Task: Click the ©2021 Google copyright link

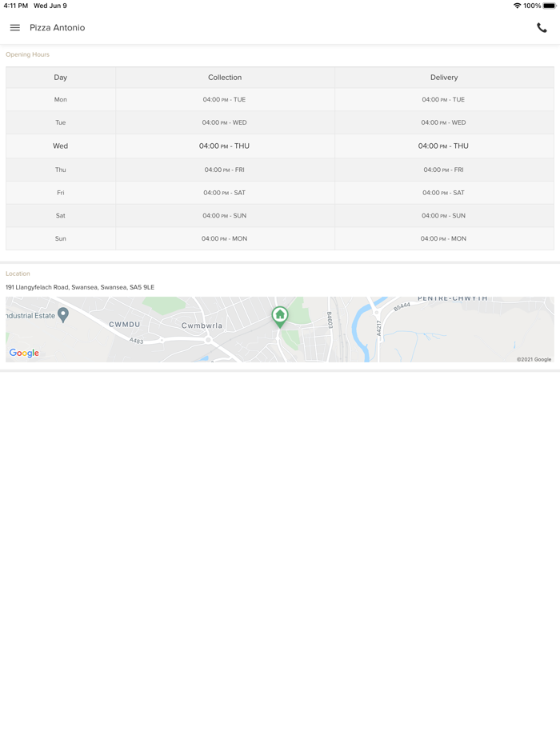Action: click(534, 359)
